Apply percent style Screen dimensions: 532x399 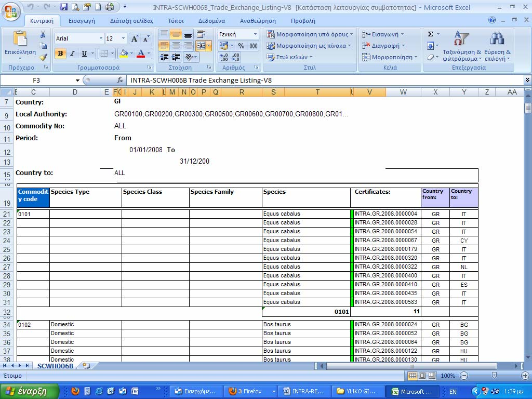241,46
